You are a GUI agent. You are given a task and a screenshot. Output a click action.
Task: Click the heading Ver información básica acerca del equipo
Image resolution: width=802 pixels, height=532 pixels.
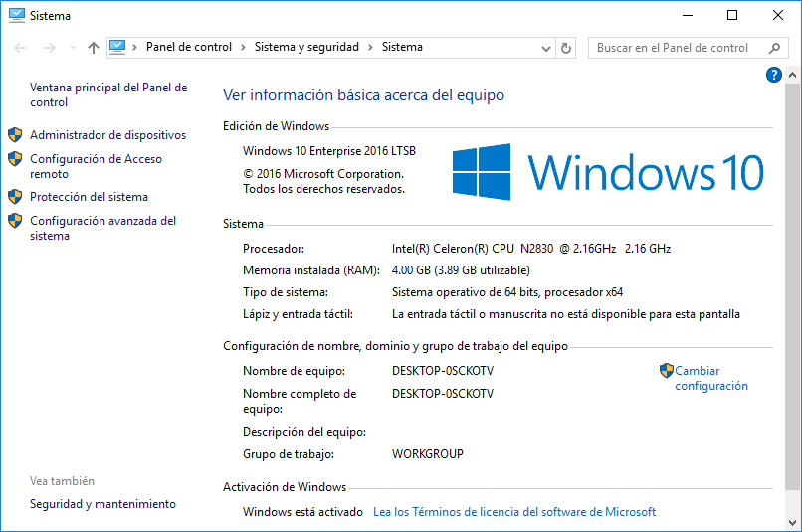point(363,95)
